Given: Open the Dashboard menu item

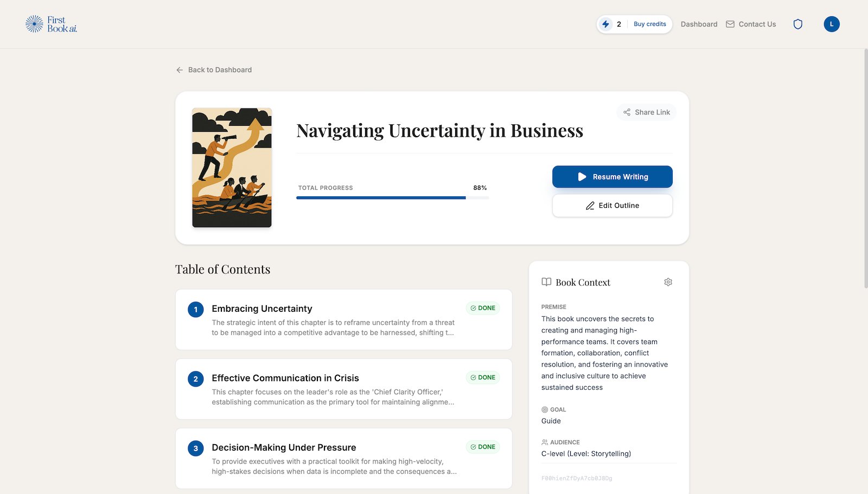Looking at the screenshot, I should tap(699, 24).
